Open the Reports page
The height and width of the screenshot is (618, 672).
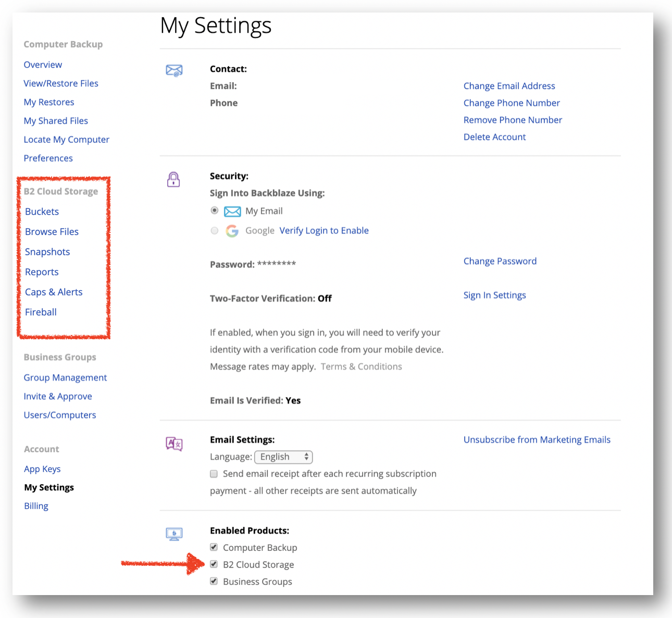pyautogui.click(x=42, y=272)
